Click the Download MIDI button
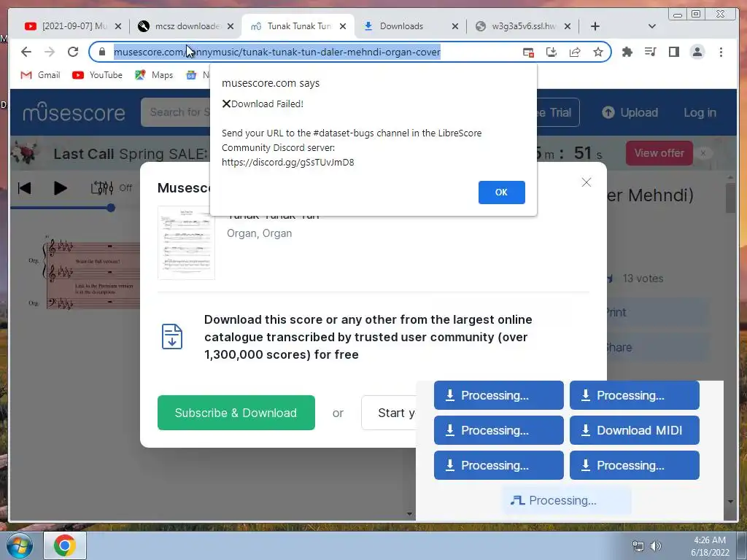This screenshot has width=747, height=560. pos(634,430)
